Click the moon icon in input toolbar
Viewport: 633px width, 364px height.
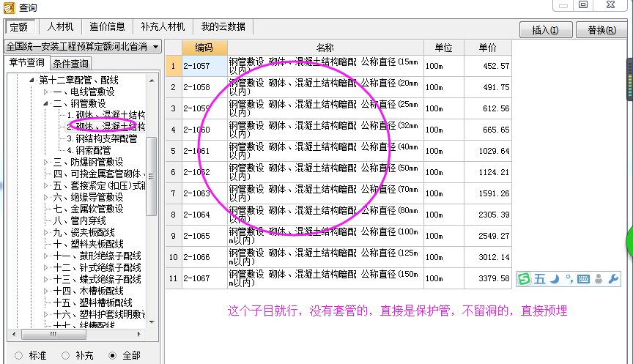[x=555, y=279]
